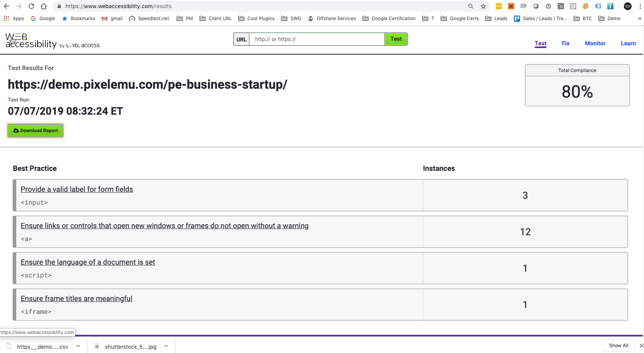The height and width of the screenshot is (353, 644).
Task: Click the browser back arrow
Action: (x=6, y=6)
